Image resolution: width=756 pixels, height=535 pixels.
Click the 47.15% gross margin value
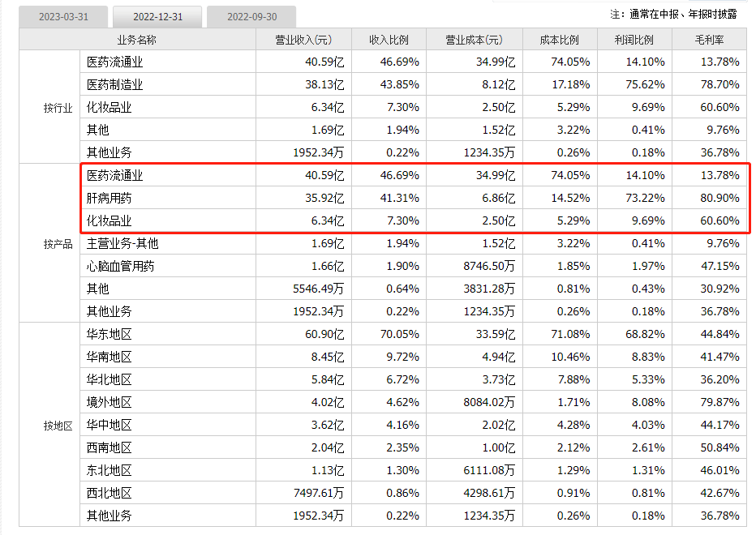[719, 266]
